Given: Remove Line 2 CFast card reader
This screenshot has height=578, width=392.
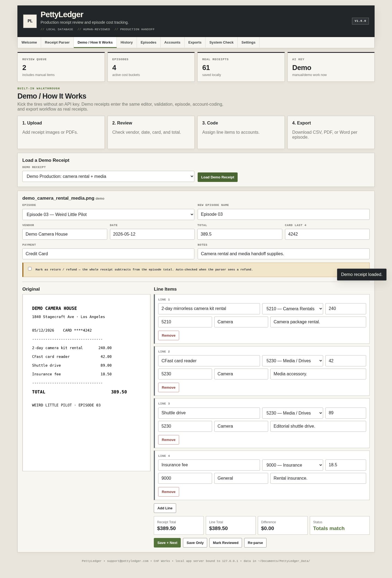Looking at the screenshot, I should click(169, 388).
